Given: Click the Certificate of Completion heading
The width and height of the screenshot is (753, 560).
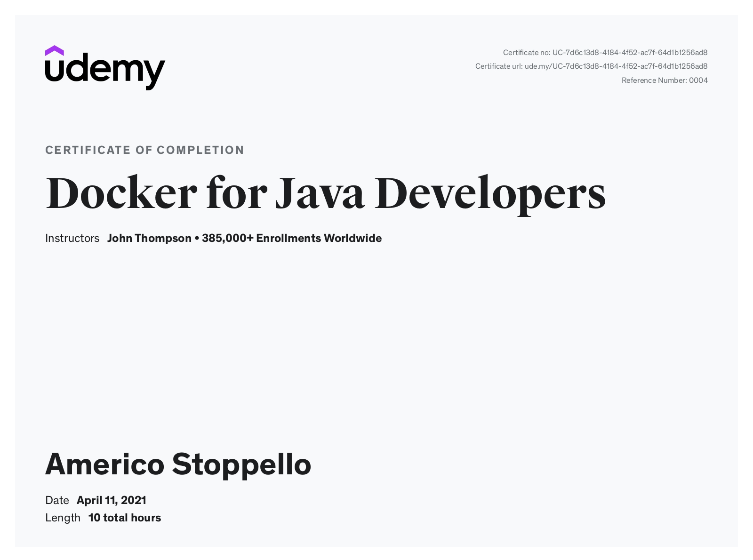Looking at the screenshot, I should pyautogui.click(x=144, y=150).
